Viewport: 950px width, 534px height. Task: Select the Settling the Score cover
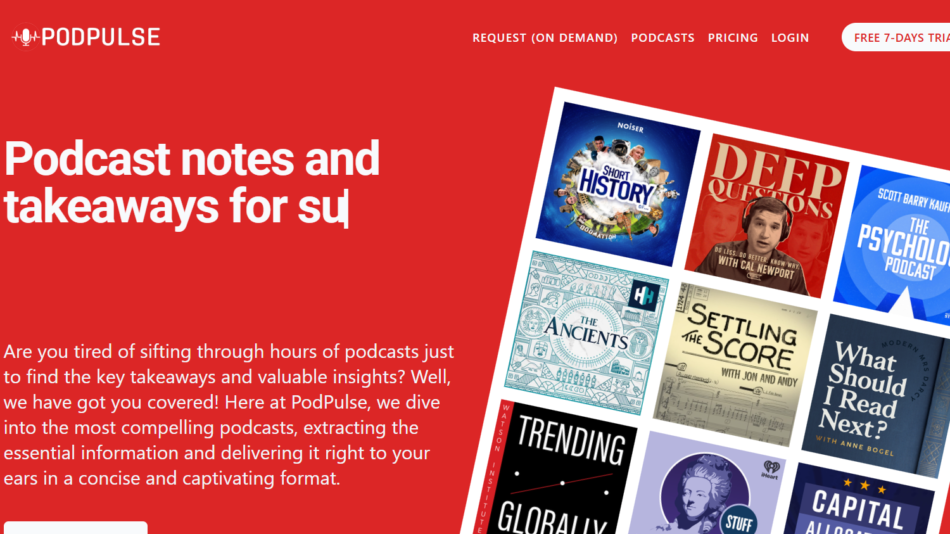735,365
